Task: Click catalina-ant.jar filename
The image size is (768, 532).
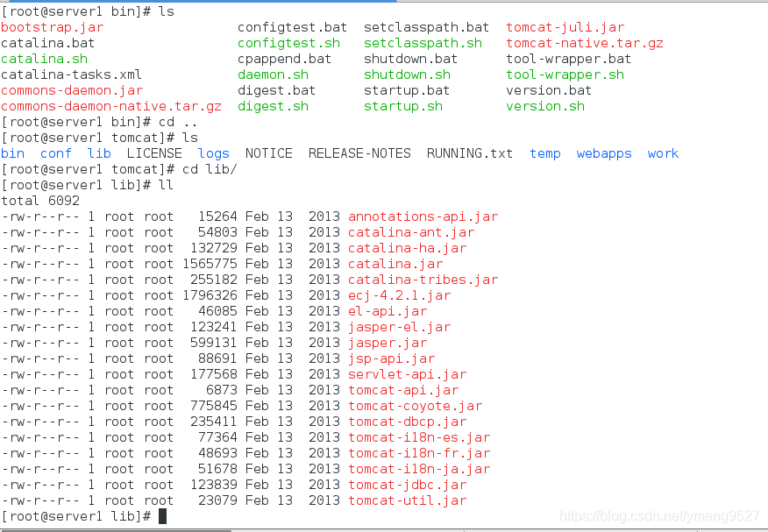Action: (x=411, y=232)
